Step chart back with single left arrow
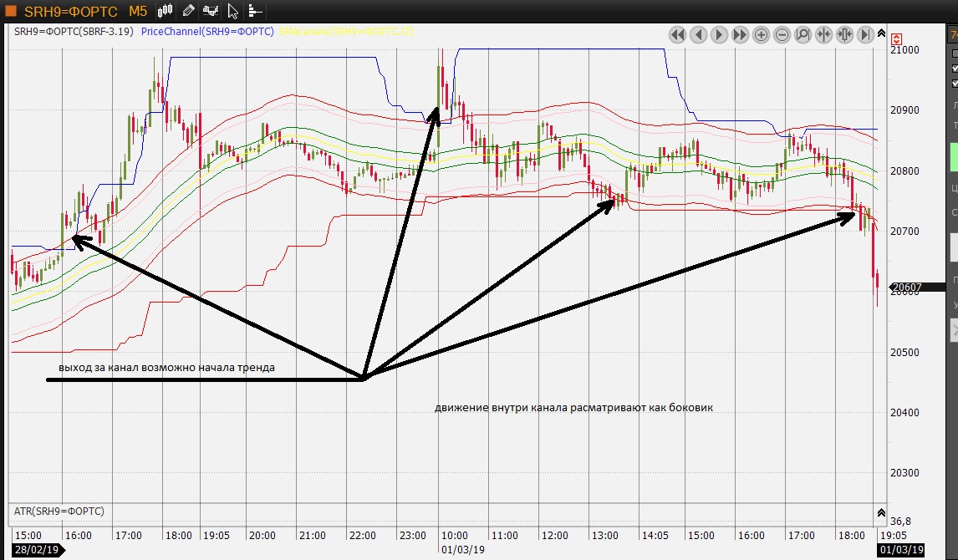 [698, 34]
